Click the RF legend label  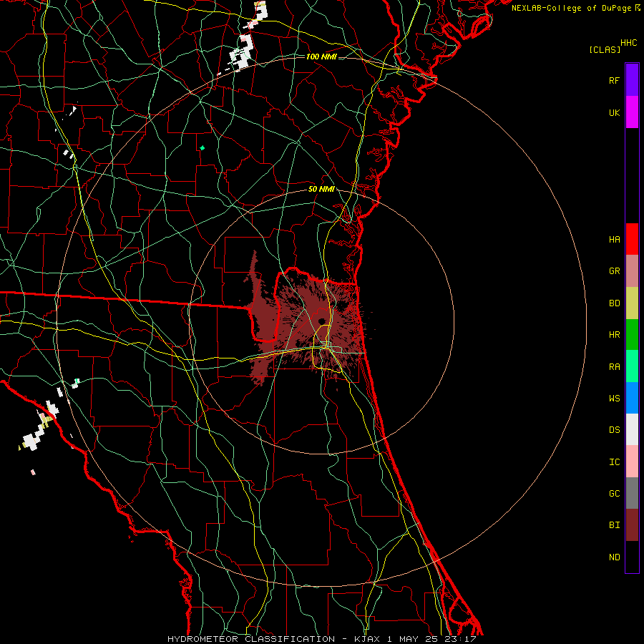coord(614,80)
